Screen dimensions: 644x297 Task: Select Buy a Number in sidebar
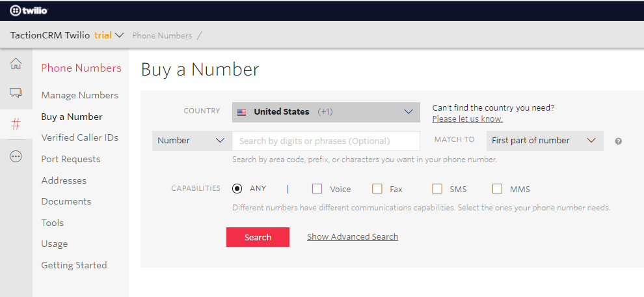tap(72, 117)
